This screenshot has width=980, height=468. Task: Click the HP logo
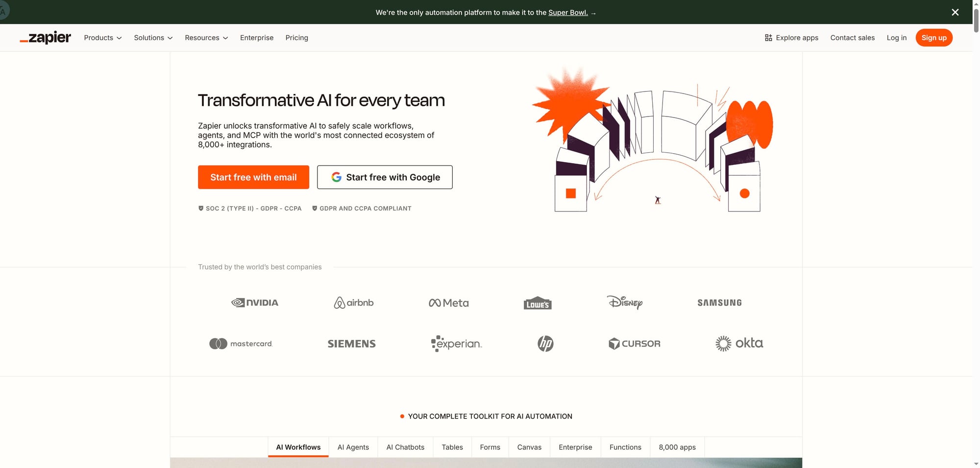545,343
